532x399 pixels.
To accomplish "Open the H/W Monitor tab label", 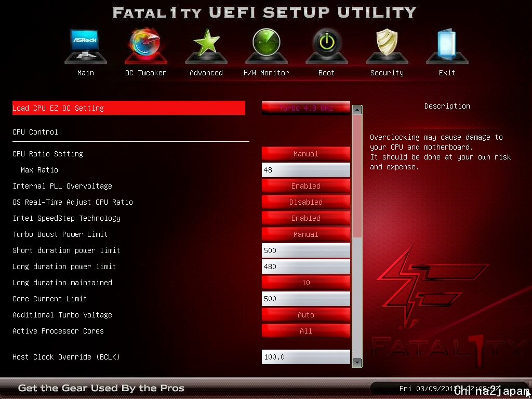I will (267, 73).
